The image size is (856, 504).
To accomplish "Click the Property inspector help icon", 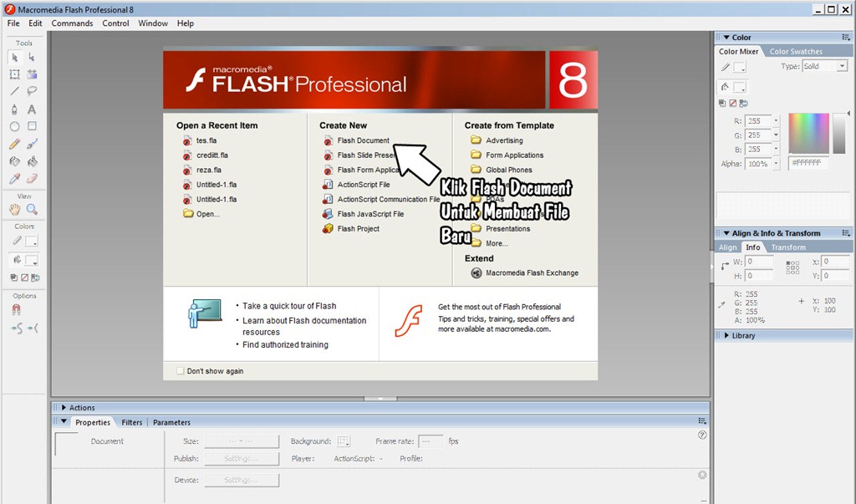I will (702, 435).
